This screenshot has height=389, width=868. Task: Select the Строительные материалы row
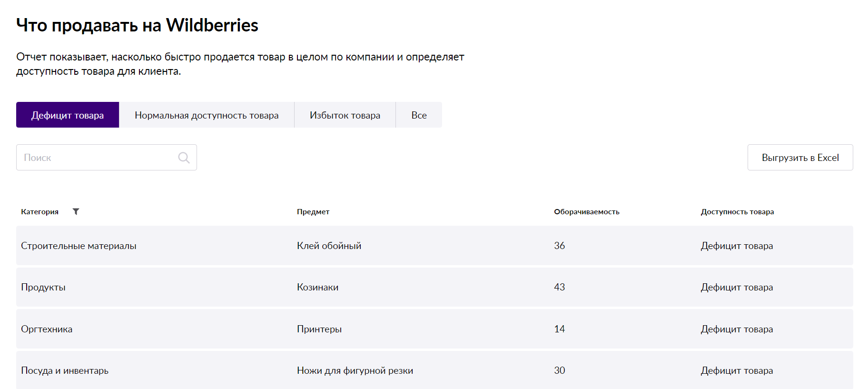(79, 246)
